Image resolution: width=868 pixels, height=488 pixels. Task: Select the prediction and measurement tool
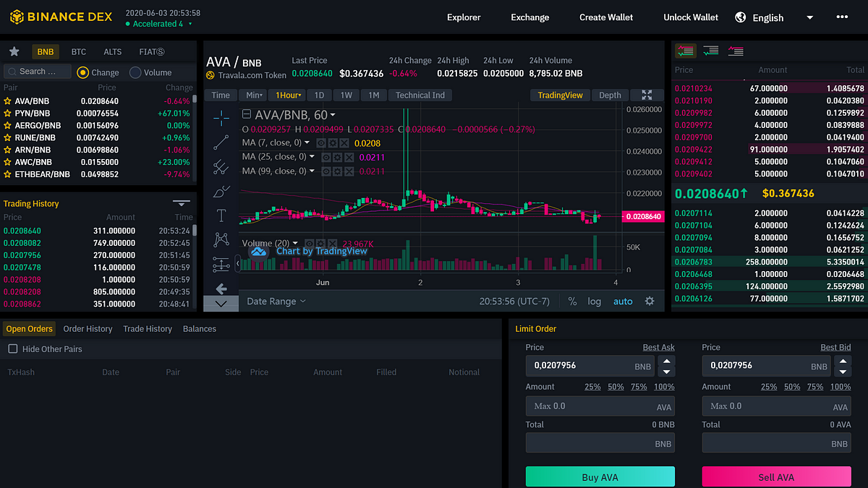(221, 265)
